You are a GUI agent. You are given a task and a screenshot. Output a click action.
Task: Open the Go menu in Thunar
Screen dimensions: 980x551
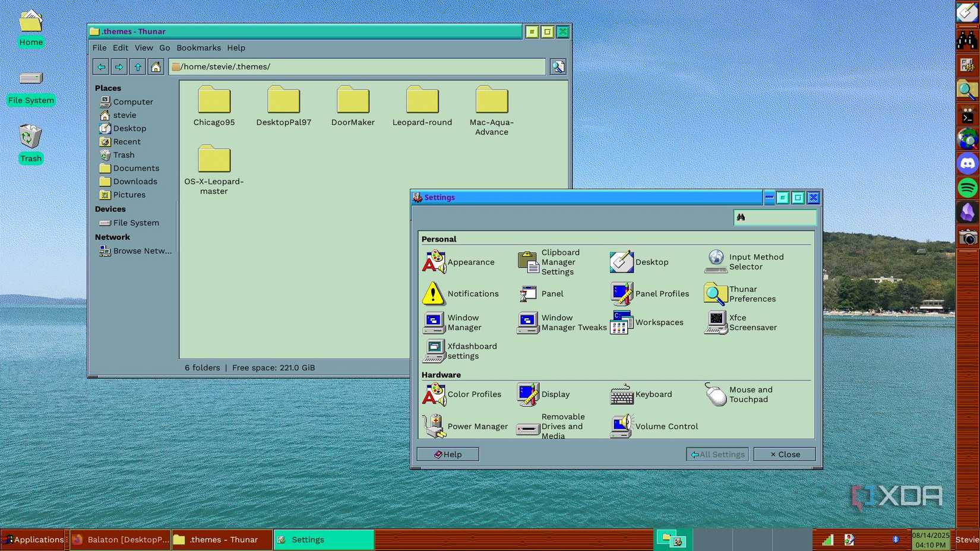coord(165,47)
